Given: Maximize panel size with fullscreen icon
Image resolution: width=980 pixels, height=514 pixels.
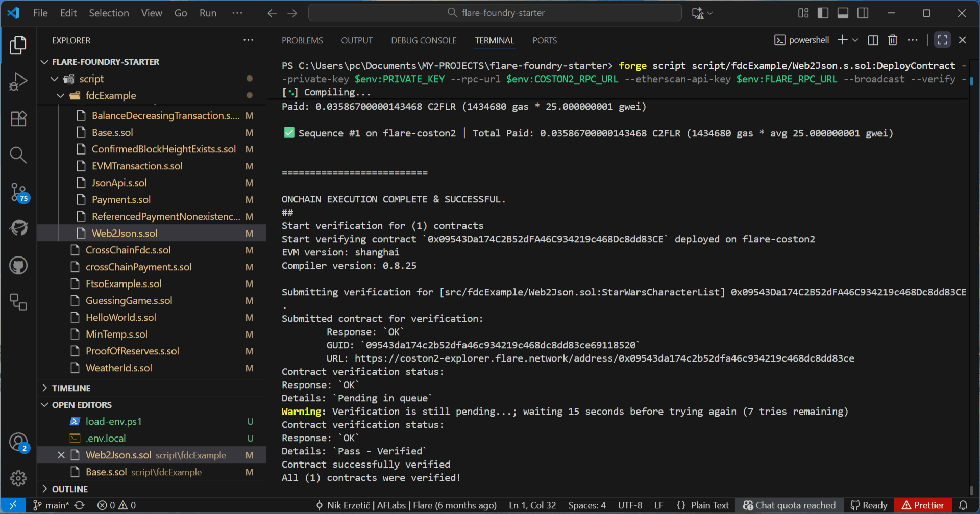Looking at the screenshot, I should 942,40.
